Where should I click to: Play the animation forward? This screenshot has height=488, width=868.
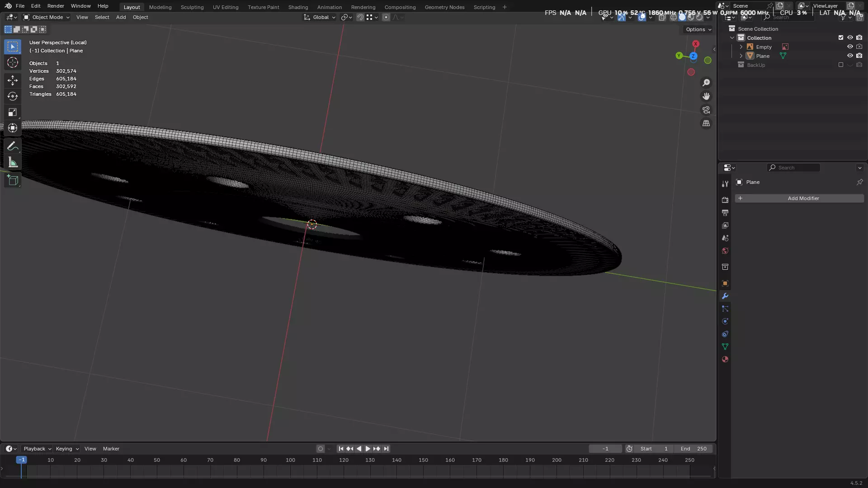pos(368,449)
